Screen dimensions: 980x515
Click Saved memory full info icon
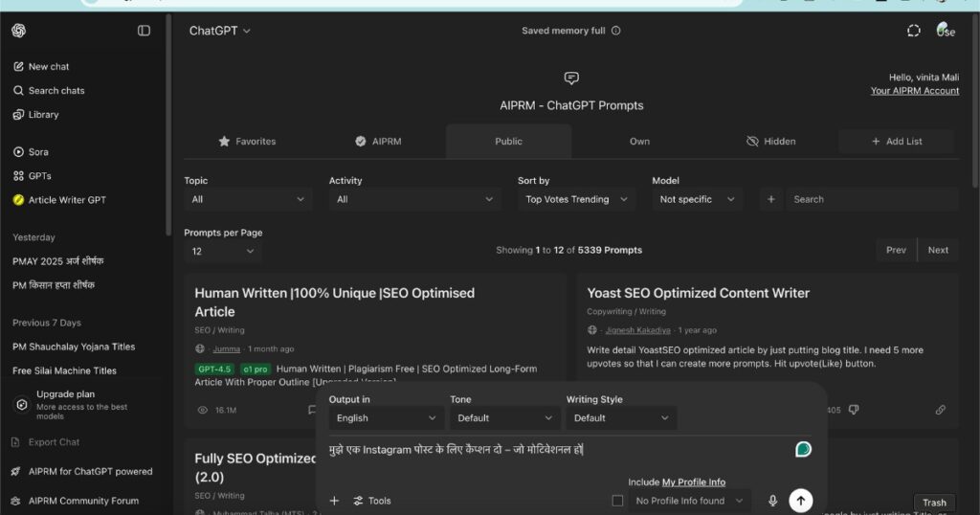(x=615, y=31)
